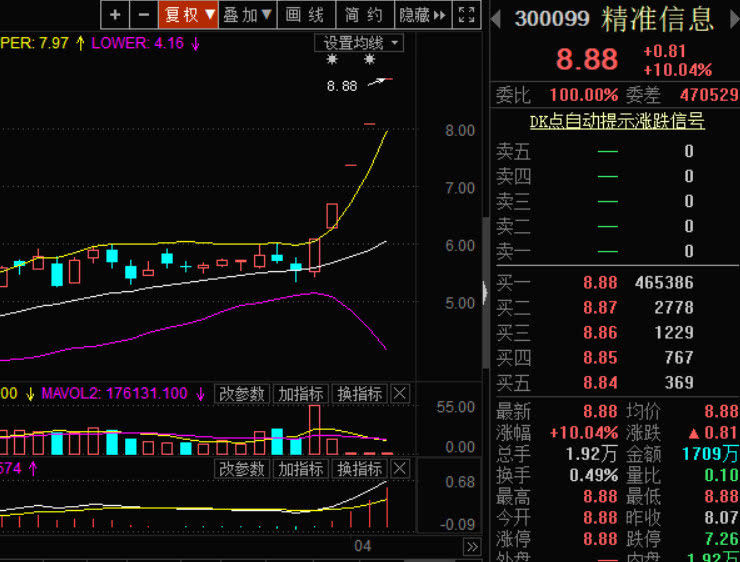
Task: Select the 简约 view mode
Action: [x=364, y=14]
